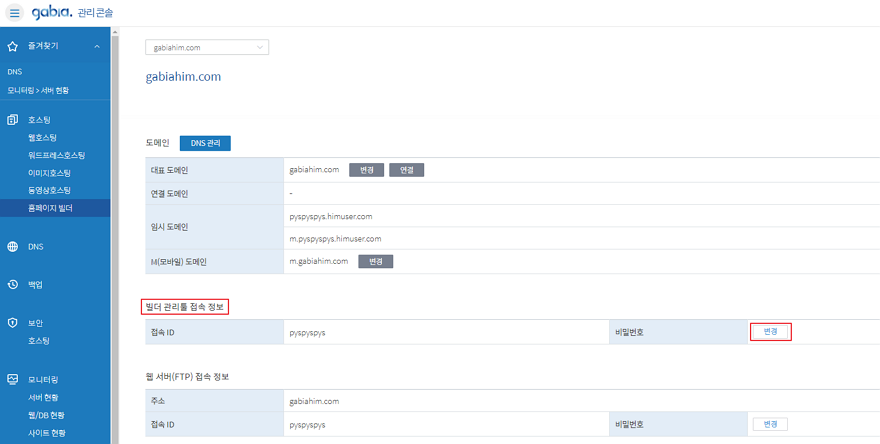Click the 임시 도메인 row label
Image resolution: width=880 pixels, height=444 pixels.
[169, 227]
